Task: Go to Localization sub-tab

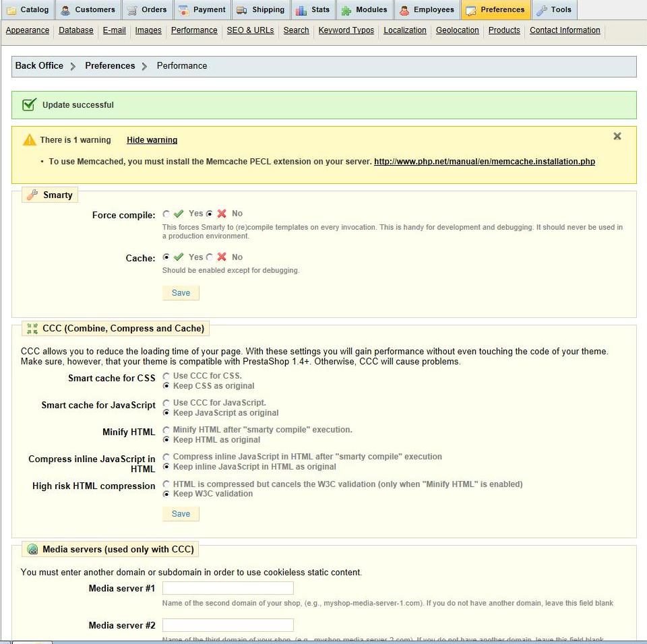Action: point(405,30)
